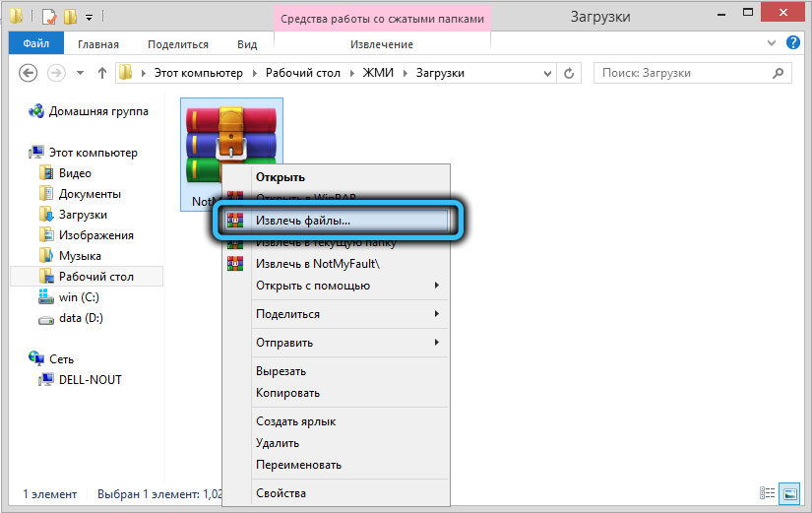
Task: Click the 'Удалить' context menu item
Action: 280,443
